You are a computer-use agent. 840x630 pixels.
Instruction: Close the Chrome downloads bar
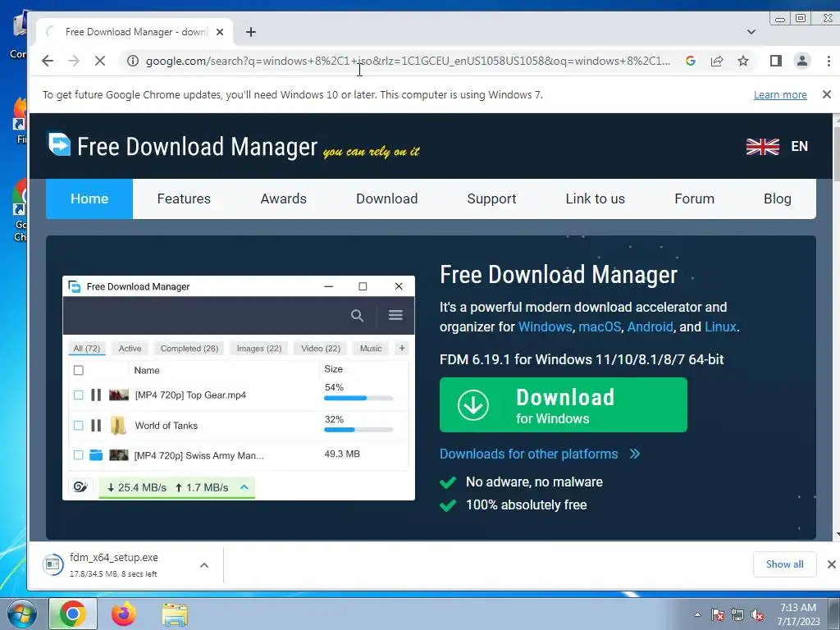(831, 564)
